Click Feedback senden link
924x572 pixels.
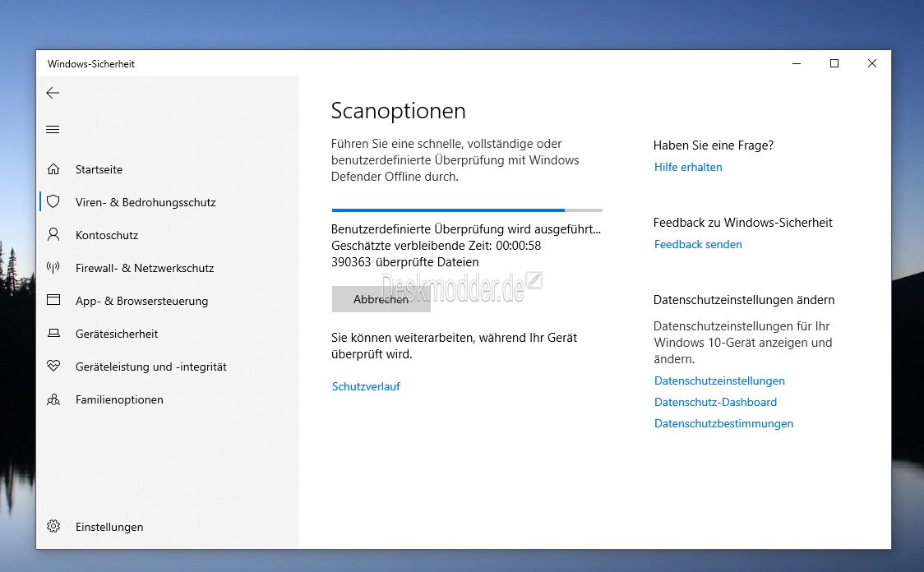[698, 244]
